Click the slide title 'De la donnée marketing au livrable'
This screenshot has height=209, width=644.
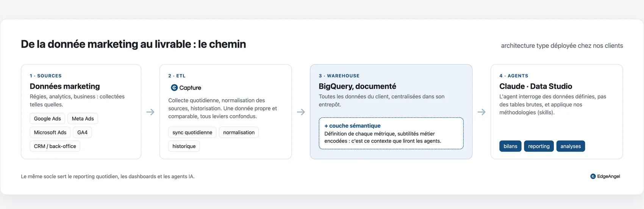click(x=133, y=44)
